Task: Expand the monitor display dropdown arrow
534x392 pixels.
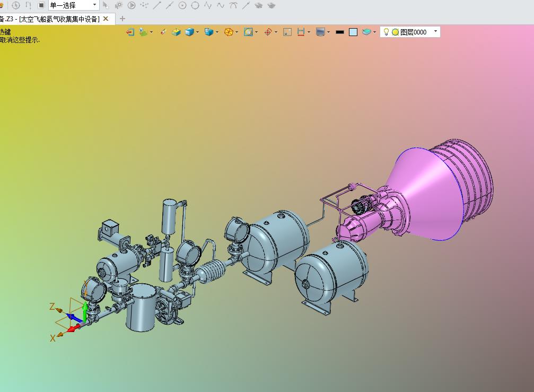Action: pyautogui.click(x=328, y=32)
